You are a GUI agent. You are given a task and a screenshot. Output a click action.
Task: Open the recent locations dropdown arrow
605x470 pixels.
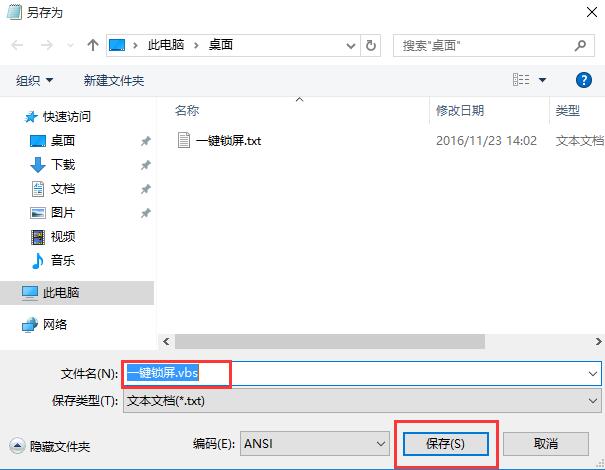point(70,46)
